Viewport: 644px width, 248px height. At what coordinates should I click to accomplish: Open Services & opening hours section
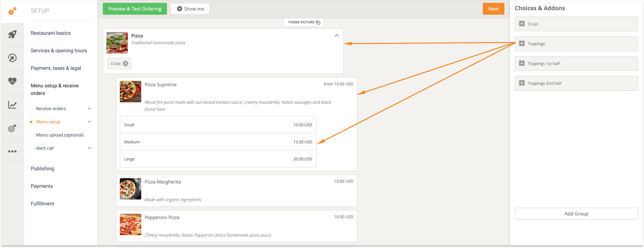(x=59, y=50)
